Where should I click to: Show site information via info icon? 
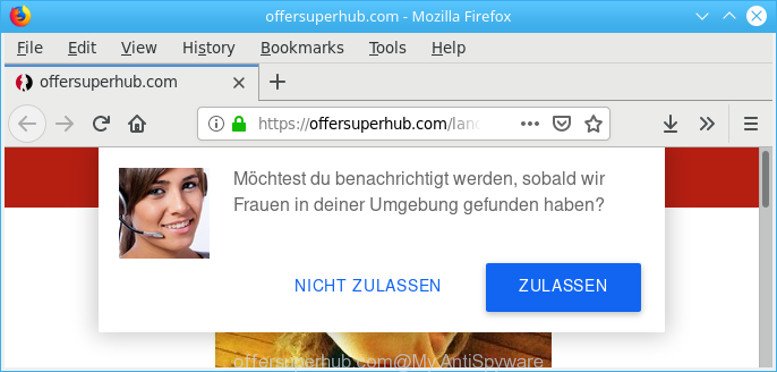click(216, 124)
